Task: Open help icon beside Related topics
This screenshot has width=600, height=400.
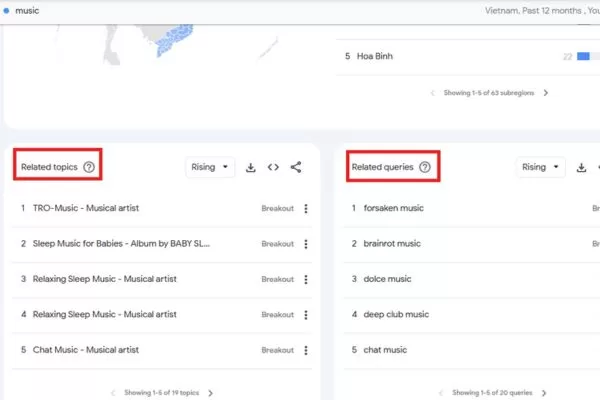Action: point(89,167)
